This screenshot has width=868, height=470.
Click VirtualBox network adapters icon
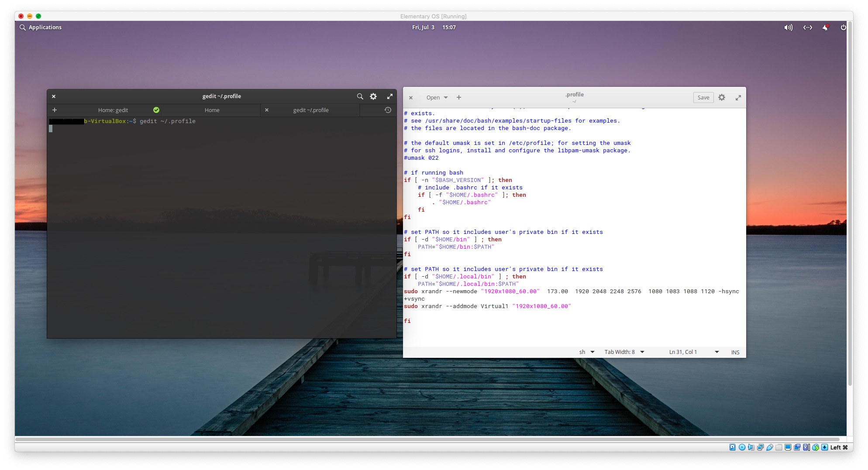[760, 447]
